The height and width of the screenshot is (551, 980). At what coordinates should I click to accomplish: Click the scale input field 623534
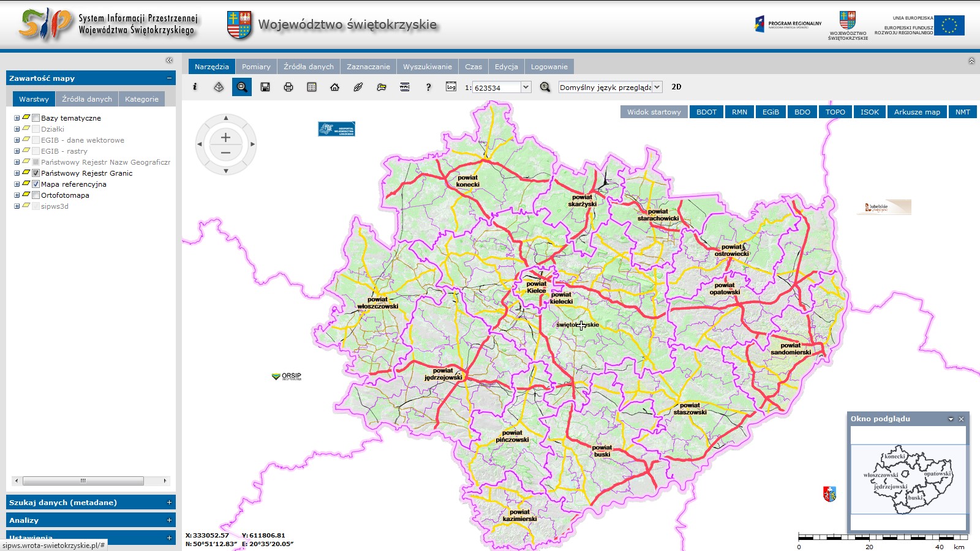(497, 88)
